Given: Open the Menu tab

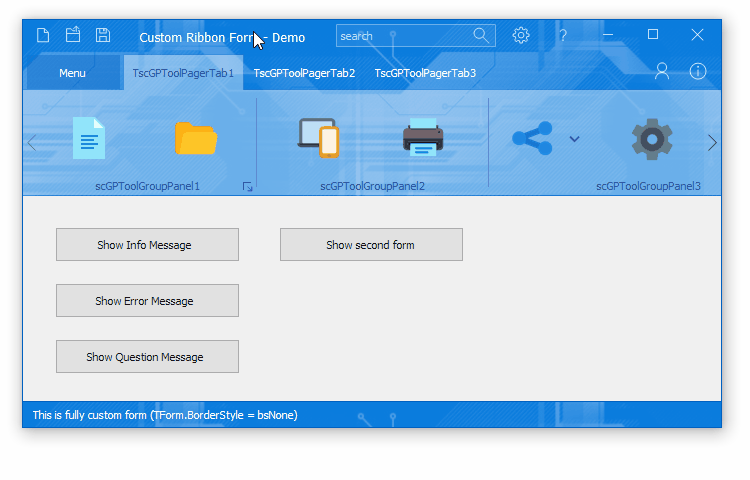Looking at the screenshot, I should pyautogui.click(x=72, y=73).
